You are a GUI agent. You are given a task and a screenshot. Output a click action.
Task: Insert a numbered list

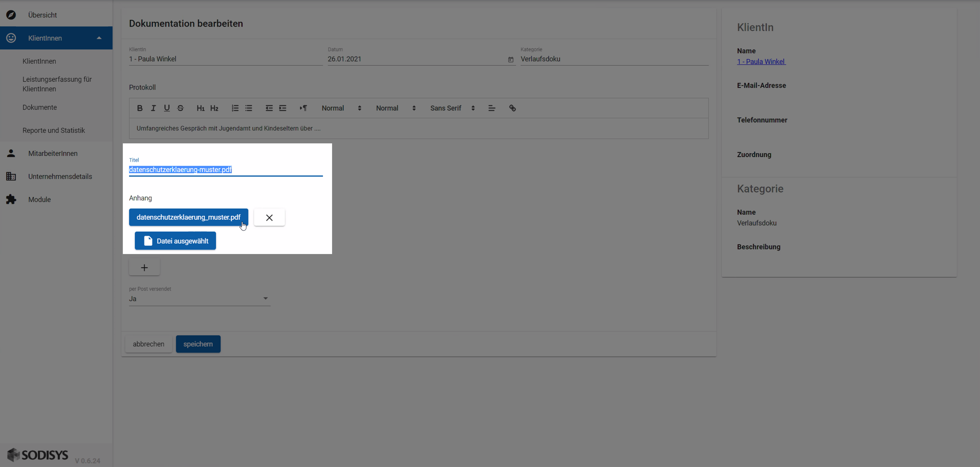point(235,108)
